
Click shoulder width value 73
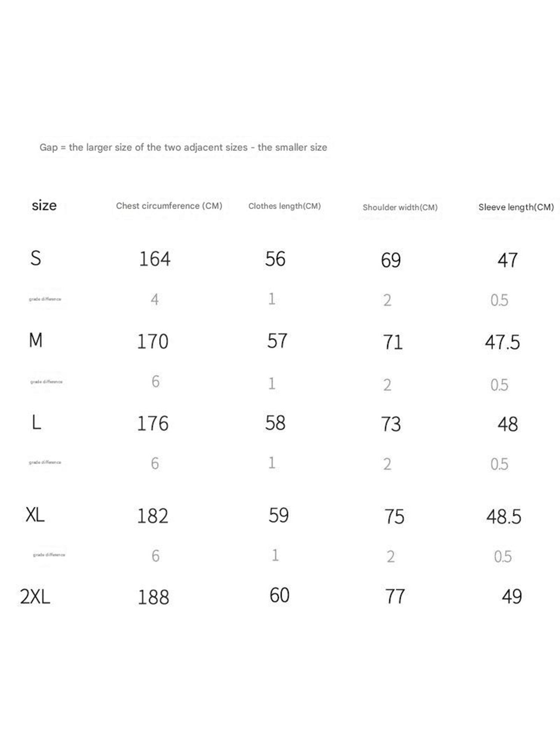[x=391, y=424]
